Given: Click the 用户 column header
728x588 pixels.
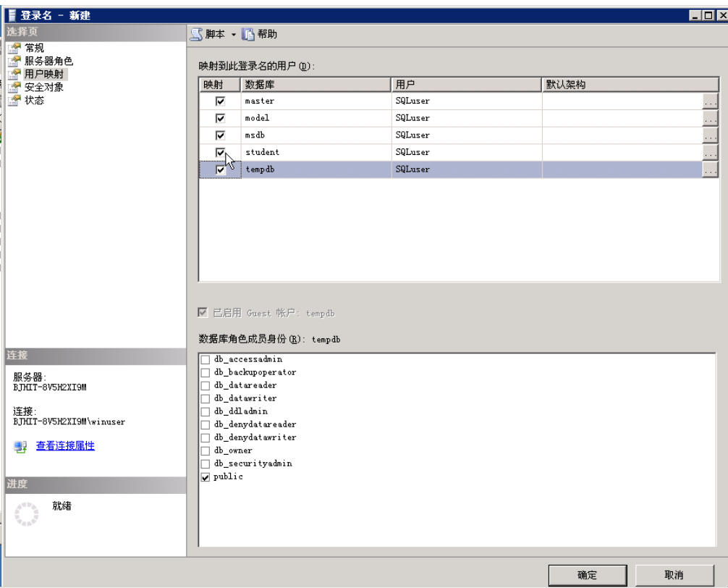Looking at the screenshot, I should click(x=466, y=85).
